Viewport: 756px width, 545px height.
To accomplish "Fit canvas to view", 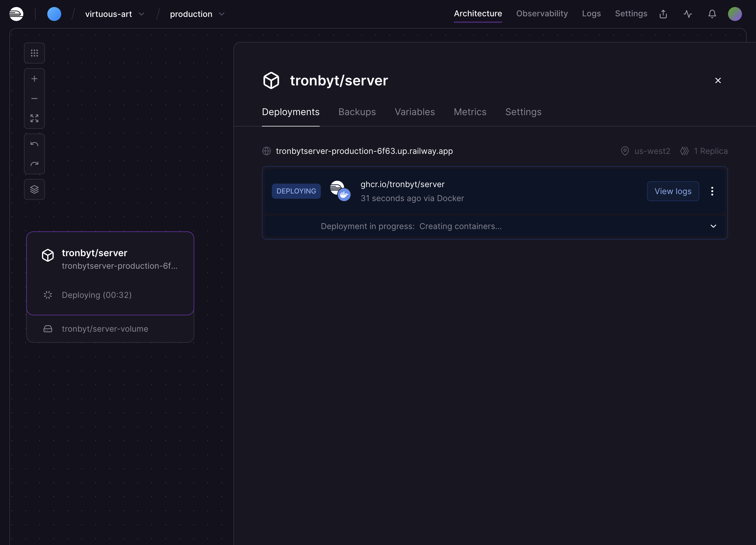I will (34, 118).
